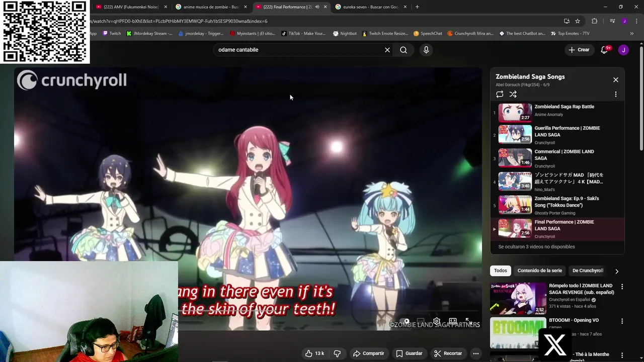Image resolution: width=644 pixels, height=362 pixels.
Task: Open the SpeechChat bookmark
Action: pos(428,34)
